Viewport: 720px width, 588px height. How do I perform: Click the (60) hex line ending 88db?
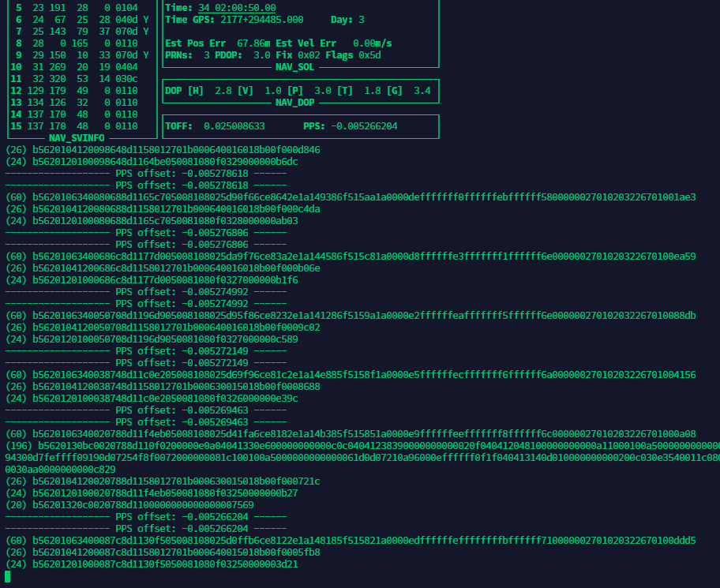click(351, 316)
